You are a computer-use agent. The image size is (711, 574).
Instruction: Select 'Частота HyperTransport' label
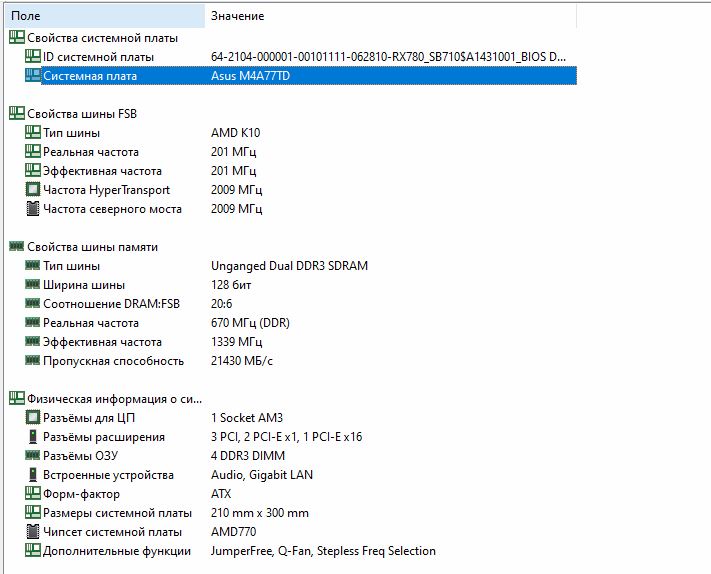tap(107, 190)
